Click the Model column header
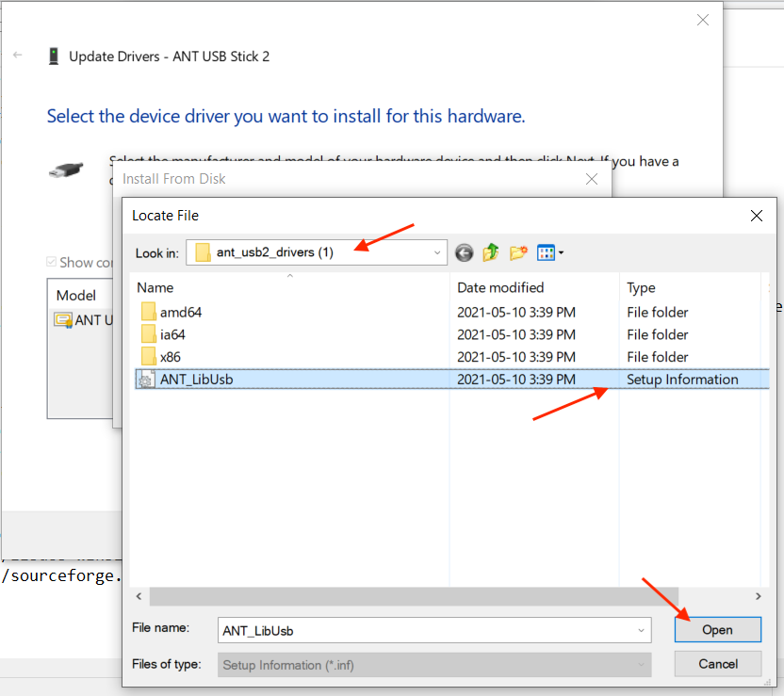Screen dimensions: 784x696 click(x=76, y=296)
